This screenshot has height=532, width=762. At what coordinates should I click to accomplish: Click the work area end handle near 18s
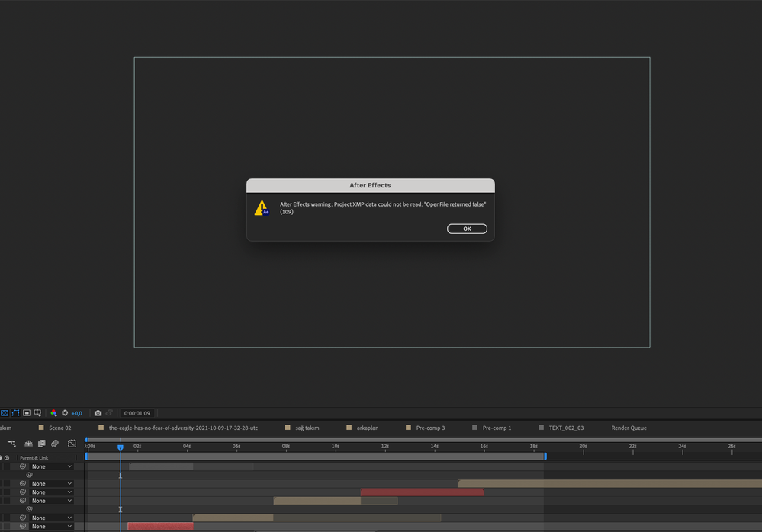[x=545, y=457]
